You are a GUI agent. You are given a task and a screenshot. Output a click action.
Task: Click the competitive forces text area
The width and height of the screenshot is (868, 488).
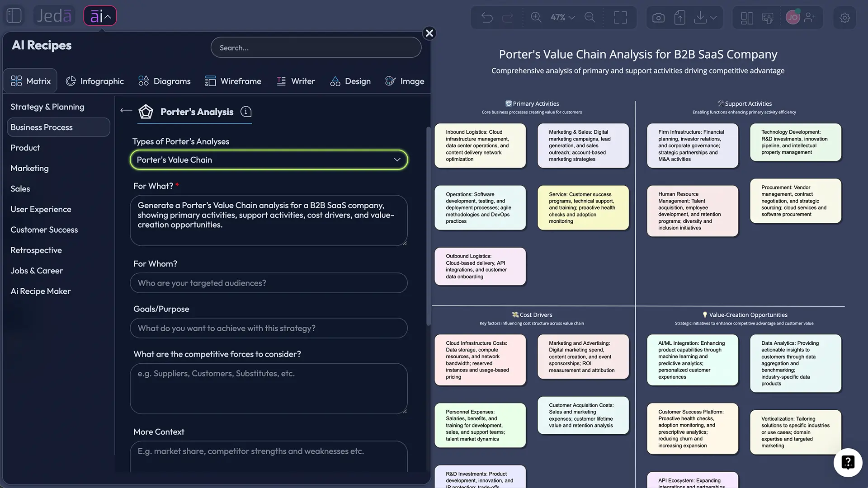269,389
